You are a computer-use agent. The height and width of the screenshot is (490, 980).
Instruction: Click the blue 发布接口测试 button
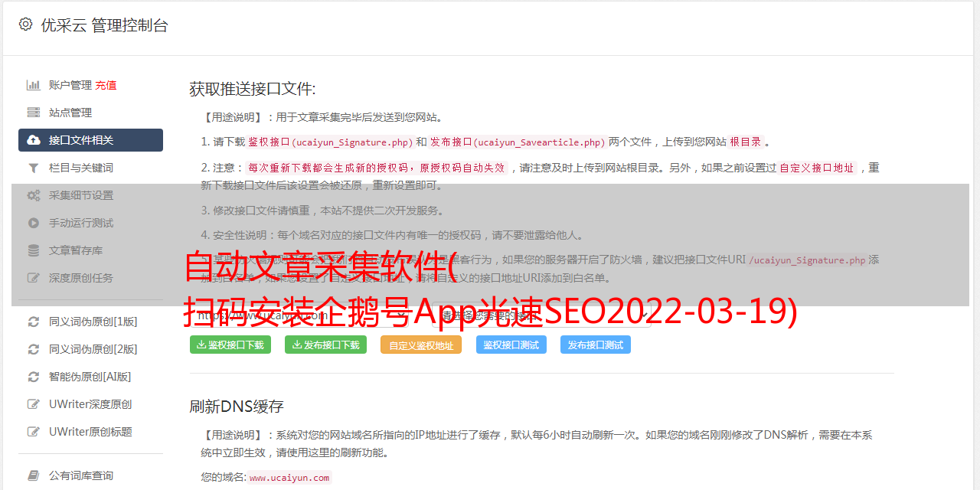click(x=596, y=345)
